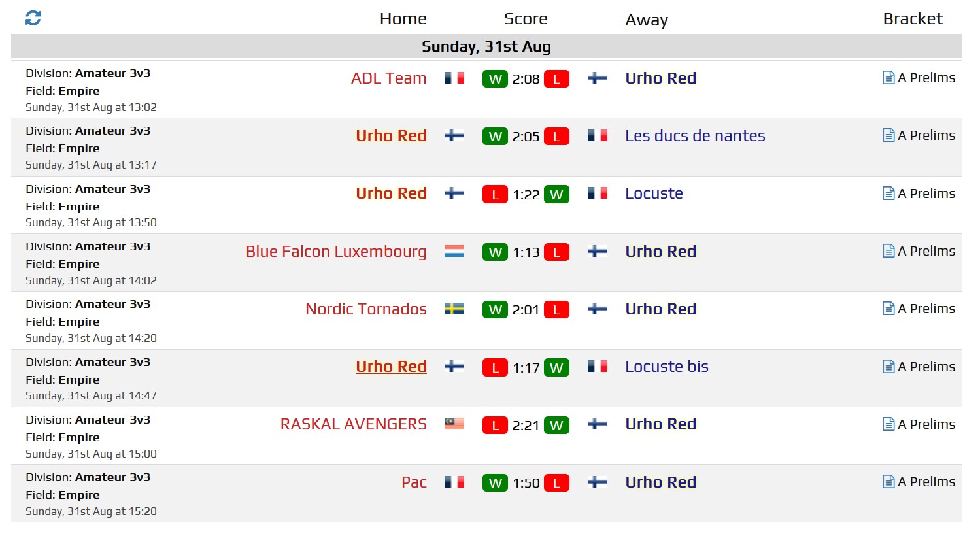
Task: Open A Prelims bracket for Nordic Tornados match
Action: point(919,309)
